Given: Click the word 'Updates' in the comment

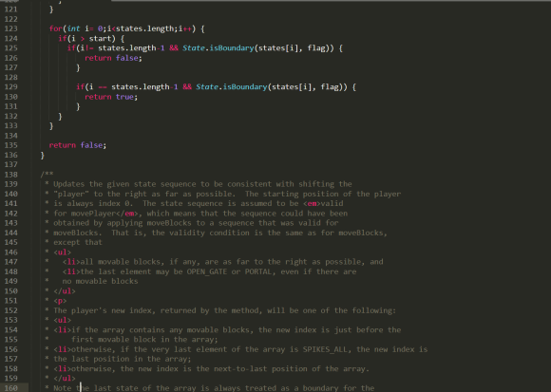Looking at the screenshot, I should coord(68,184).
